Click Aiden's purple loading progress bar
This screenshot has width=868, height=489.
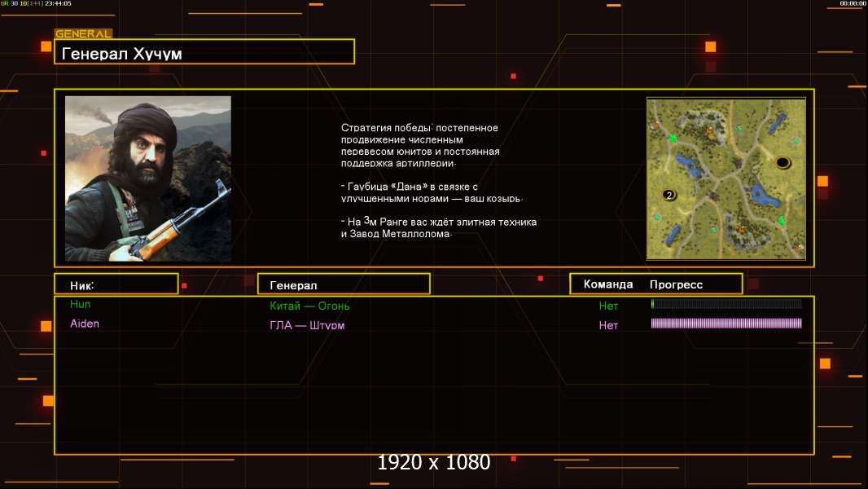click(726, 323)
